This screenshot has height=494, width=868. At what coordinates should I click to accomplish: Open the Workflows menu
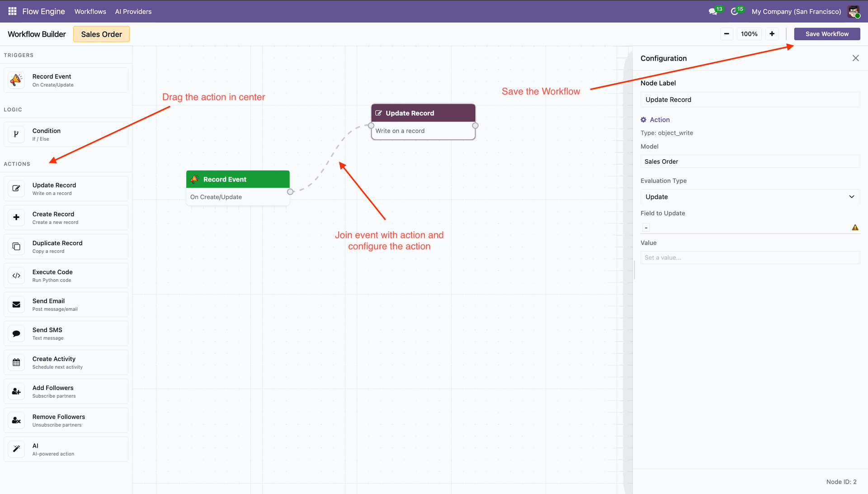(90, 11)
